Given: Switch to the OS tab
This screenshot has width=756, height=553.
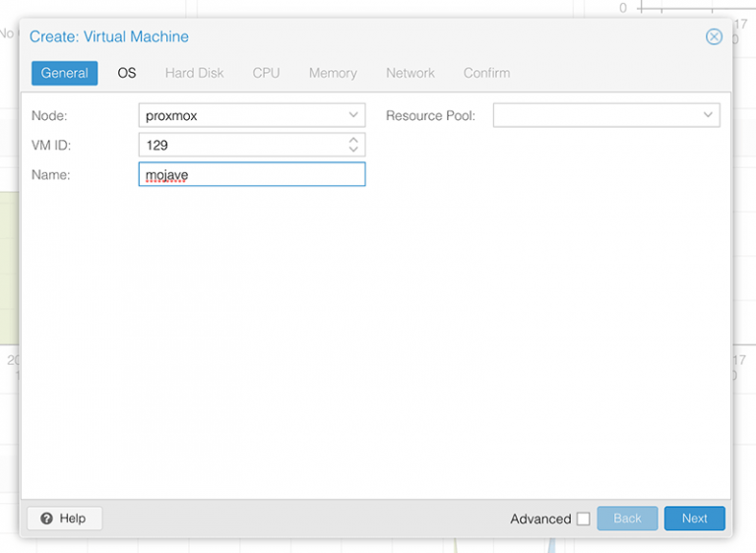Looking at the screenshot, I should pyautogui.click(x=127, y=73).
